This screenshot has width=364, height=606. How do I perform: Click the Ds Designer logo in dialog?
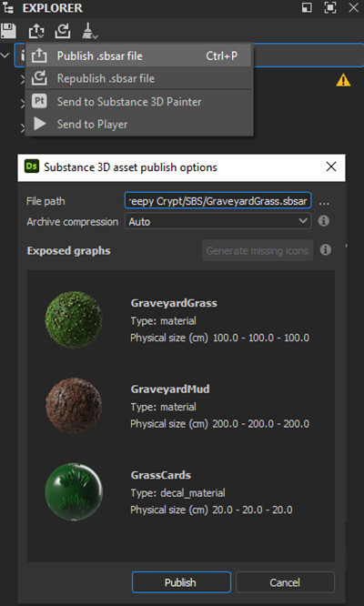[32, 167]
